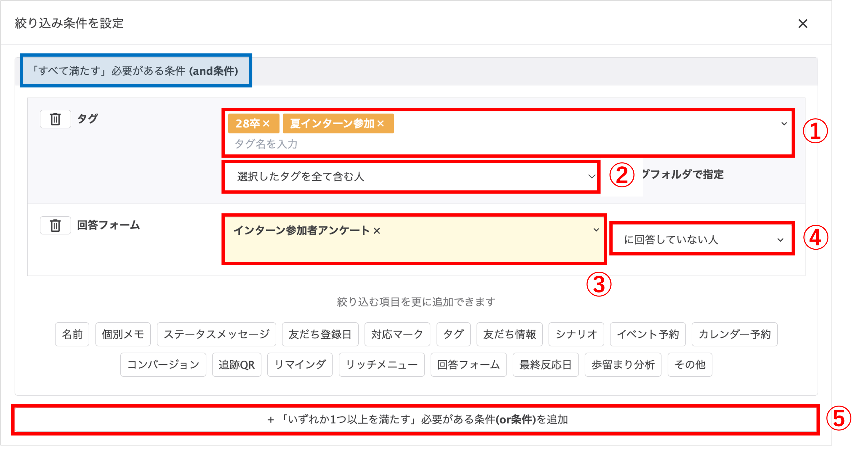Add the 追跡QR filter item
Screen dimensions: 868x451
click(x=237, y=364)
